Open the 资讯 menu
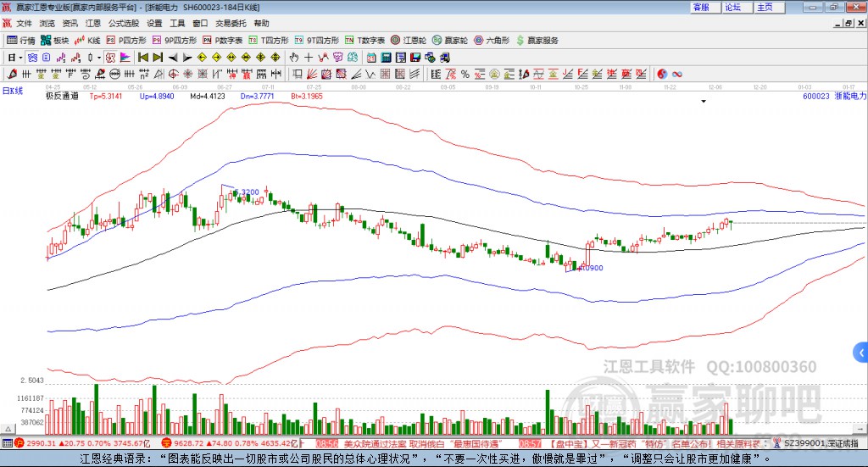 70,23
